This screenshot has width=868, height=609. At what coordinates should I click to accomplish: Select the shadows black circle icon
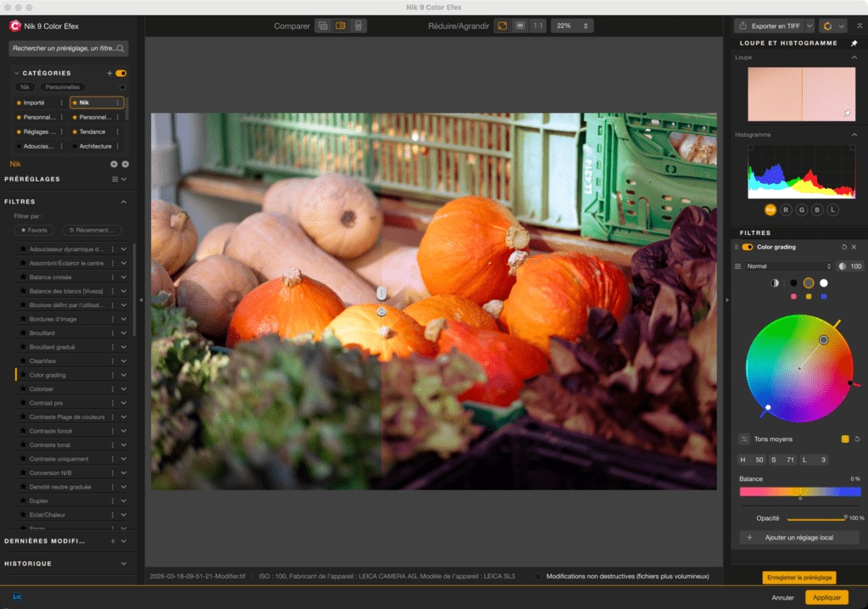(x=793, y=283)
